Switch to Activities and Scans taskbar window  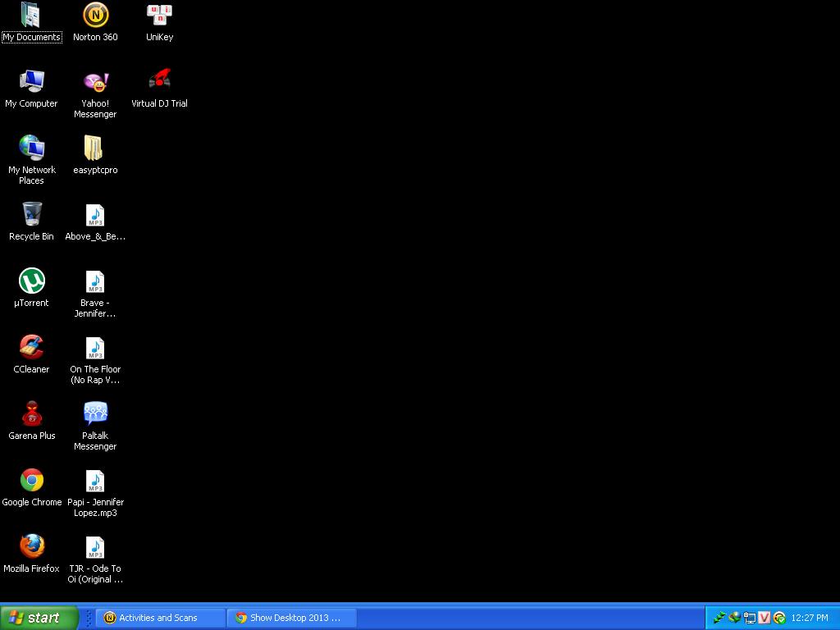[160, 618]
